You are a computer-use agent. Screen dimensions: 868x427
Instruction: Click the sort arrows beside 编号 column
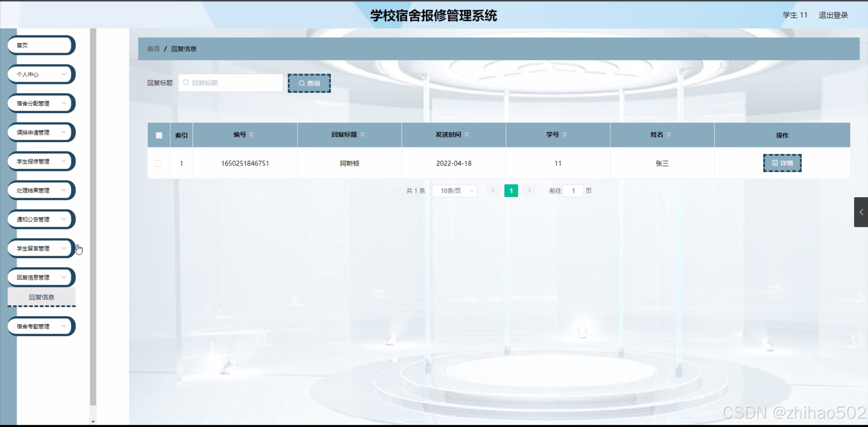(251, 135)
